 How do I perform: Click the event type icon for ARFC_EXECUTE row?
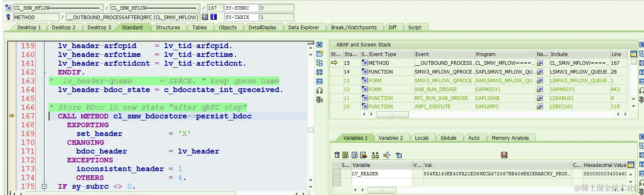(x=364, y=107)
